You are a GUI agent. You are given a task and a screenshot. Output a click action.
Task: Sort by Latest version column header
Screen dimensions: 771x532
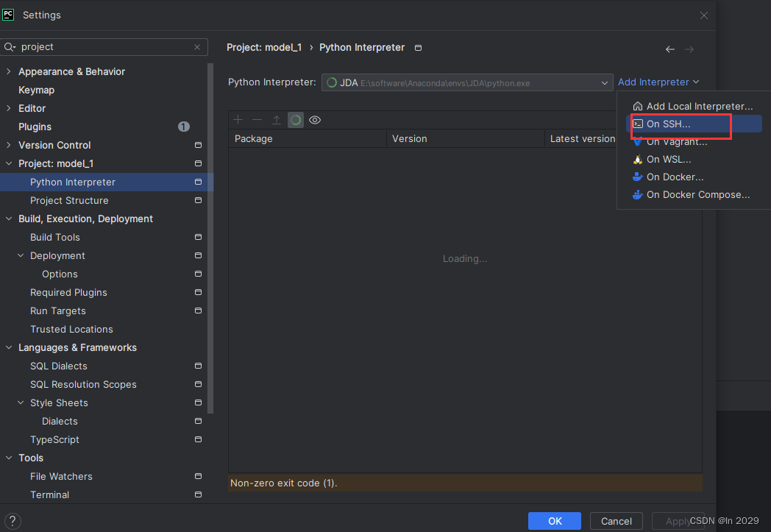coord(582,138)
